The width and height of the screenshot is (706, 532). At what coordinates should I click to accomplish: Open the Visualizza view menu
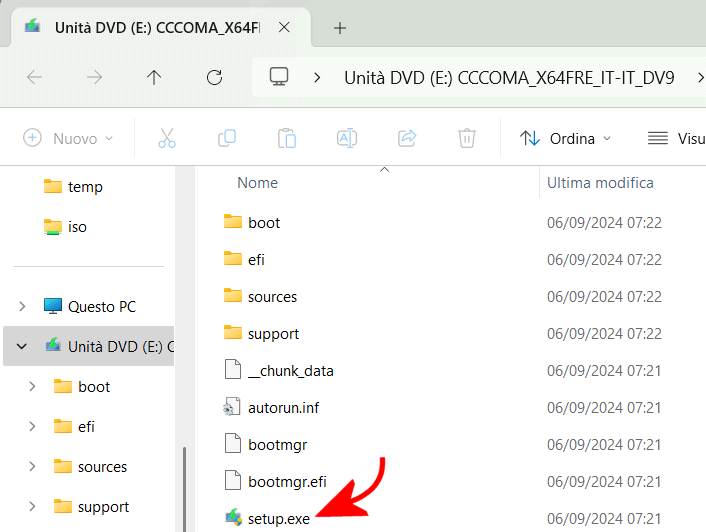point(676,138)
